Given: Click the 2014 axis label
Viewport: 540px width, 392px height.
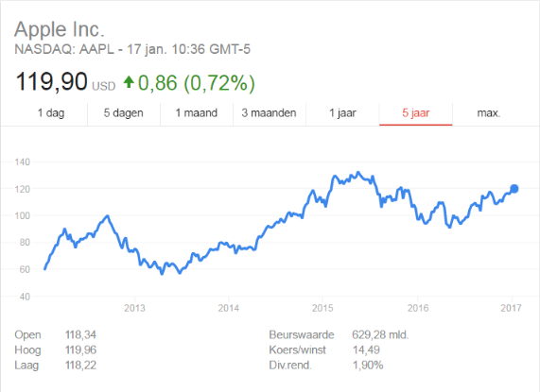Looking at the screenshot, I should tap(228, 308).
